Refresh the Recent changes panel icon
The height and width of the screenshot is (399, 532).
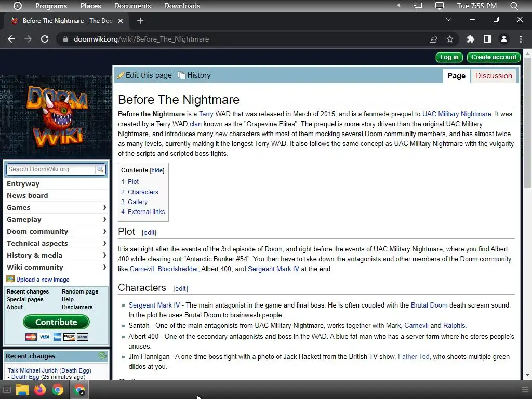[102, 356]
